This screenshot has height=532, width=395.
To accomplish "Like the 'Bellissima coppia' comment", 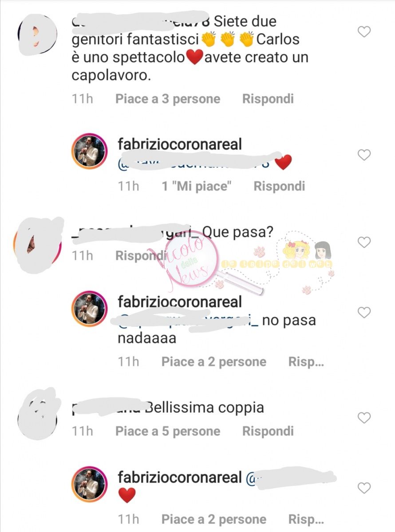I will (364, 418).
